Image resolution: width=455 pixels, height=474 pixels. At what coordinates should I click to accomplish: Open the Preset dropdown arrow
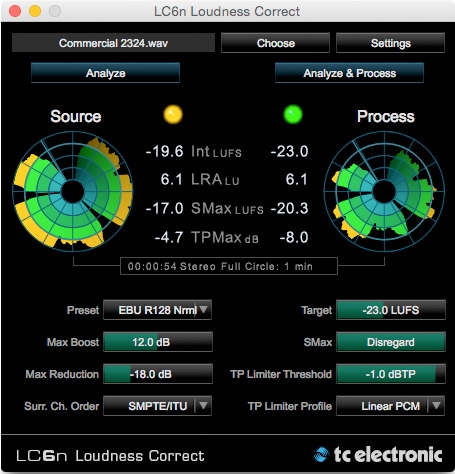[204, 310]
